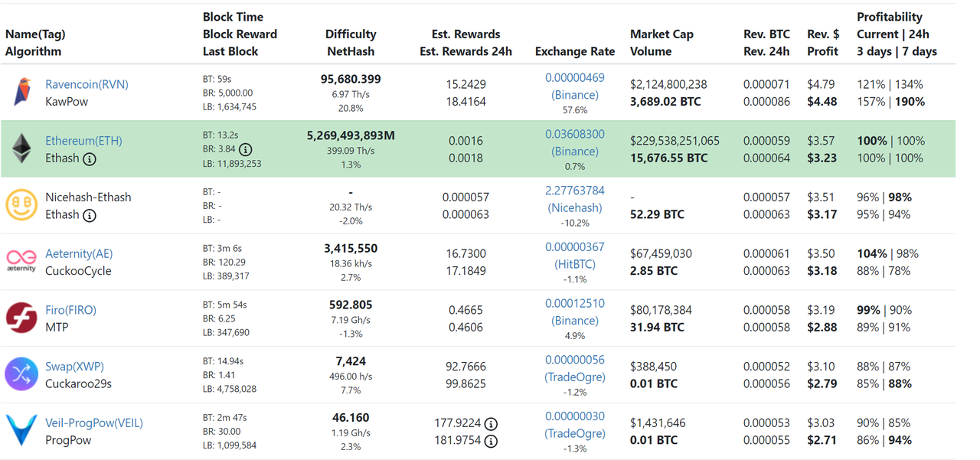Click the Nicehash yellow face logo
The width and height of the screenshot is (980, 460).
(21, 205)
